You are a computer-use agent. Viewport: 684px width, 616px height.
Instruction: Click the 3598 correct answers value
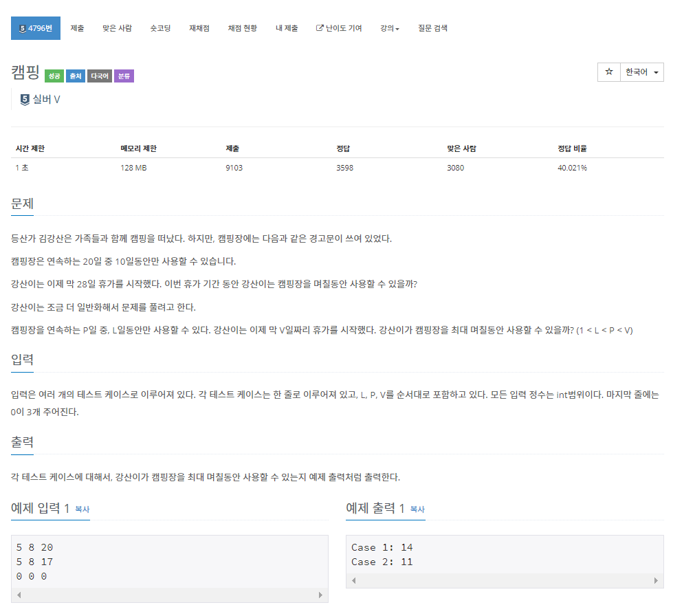pyautogui.click(x=344, y=168)
